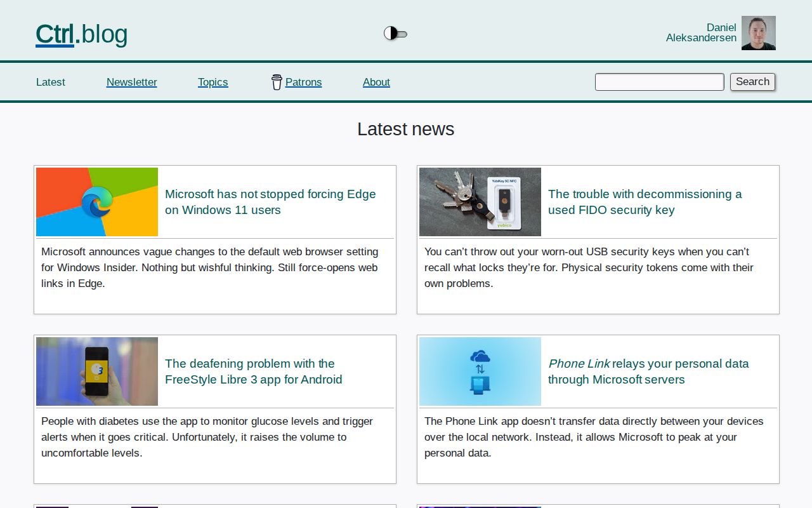The image size is (812, 508).
Task: Open the FreeStyle Libre 3 article
Action: pyautogui.click(x=254, y=371)
